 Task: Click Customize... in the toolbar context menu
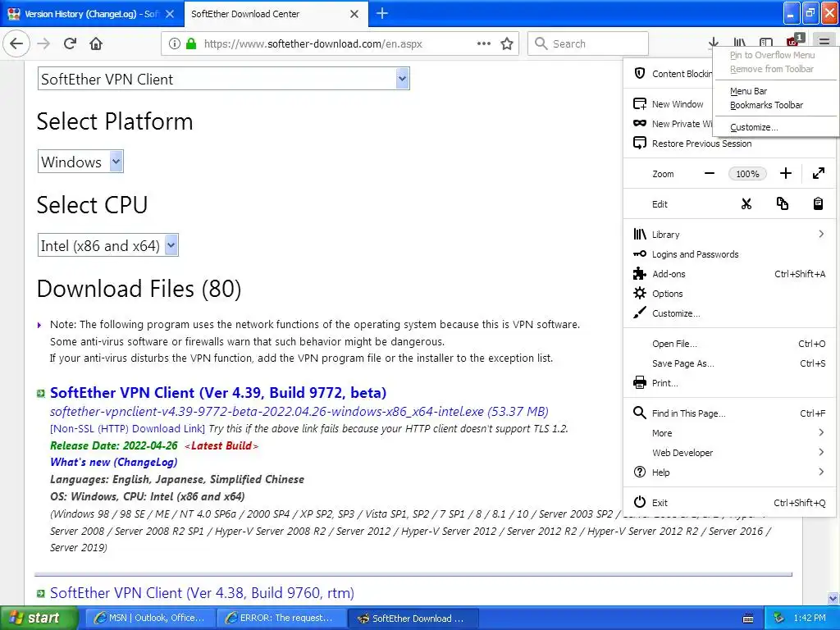pos(776,127)
